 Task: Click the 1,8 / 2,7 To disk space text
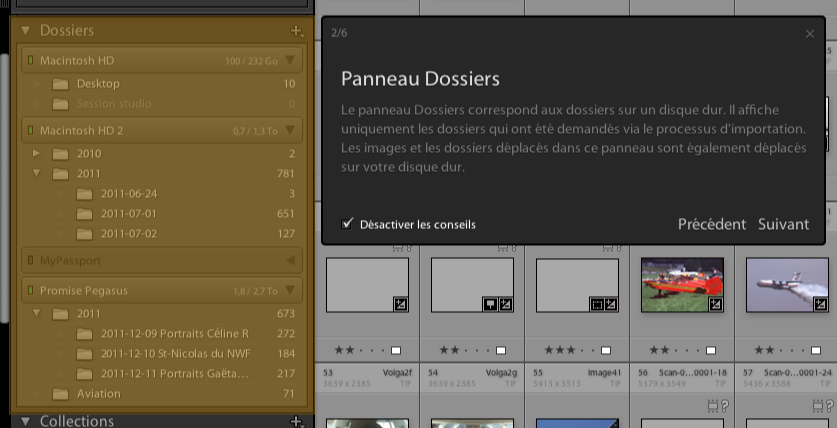pos(255,291)
